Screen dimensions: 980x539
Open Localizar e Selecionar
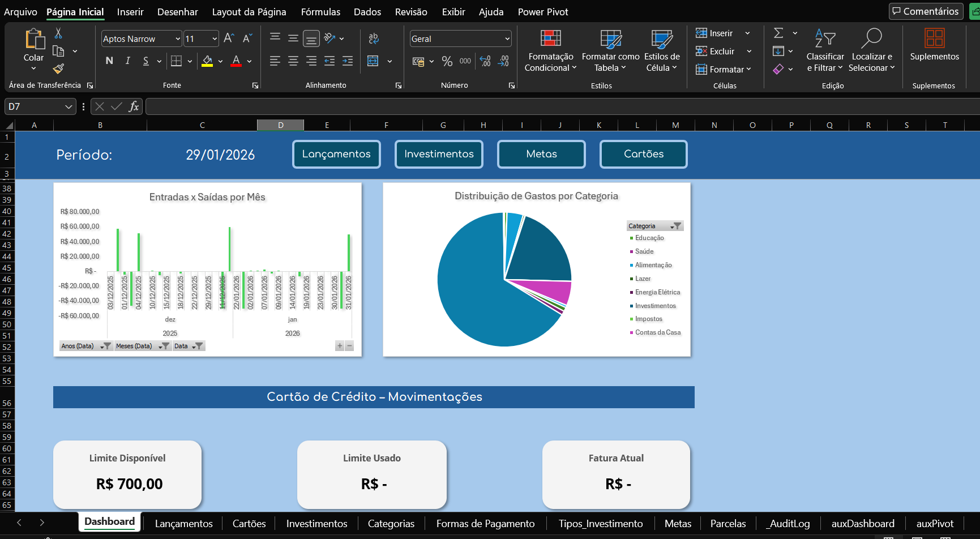pos(872,51)
